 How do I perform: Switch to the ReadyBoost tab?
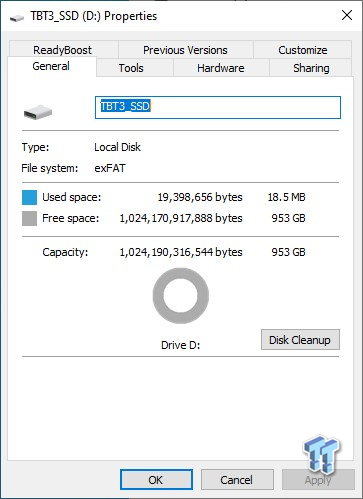point(62,50)
